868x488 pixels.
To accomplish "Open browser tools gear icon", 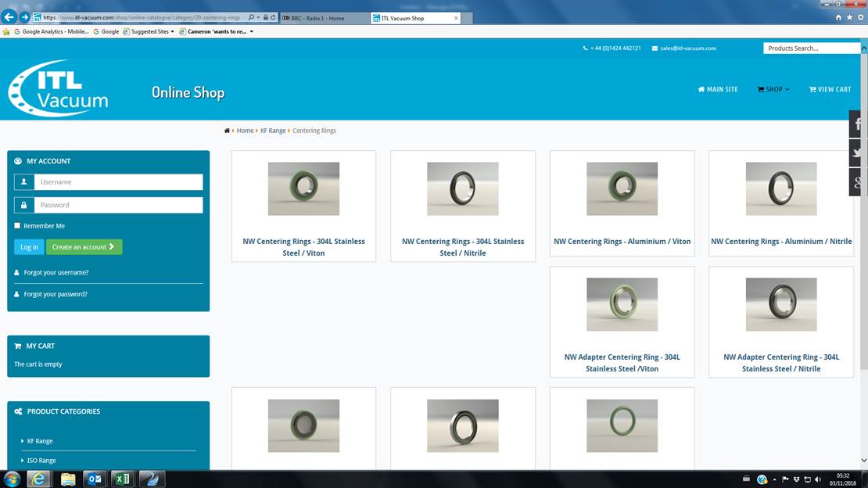I will pyautogui.click(x=860, y=18).
